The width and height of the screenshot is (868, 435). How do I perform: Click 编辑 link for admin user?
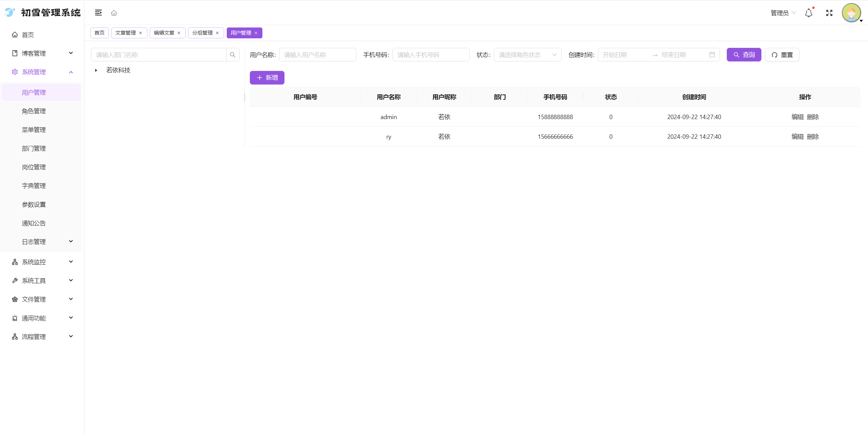[x=797, y=117]
